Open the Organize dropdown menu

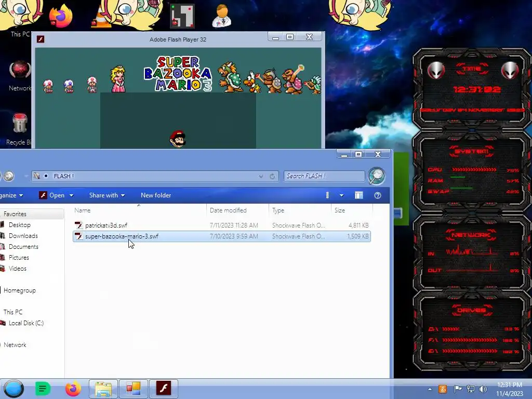pyautogui.click(x=11, y=195)
